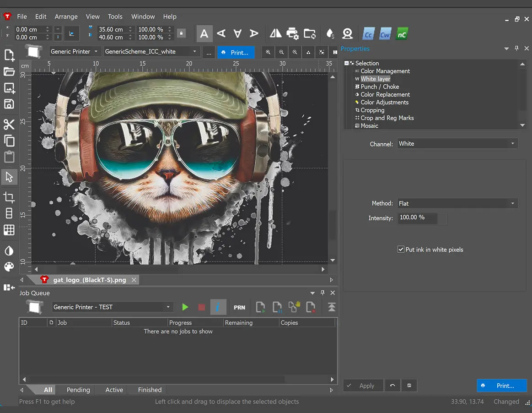Viewport: 532px width, 413px height.
Task: Click the green nC toolbar icon
Action: tap(402, 34)
